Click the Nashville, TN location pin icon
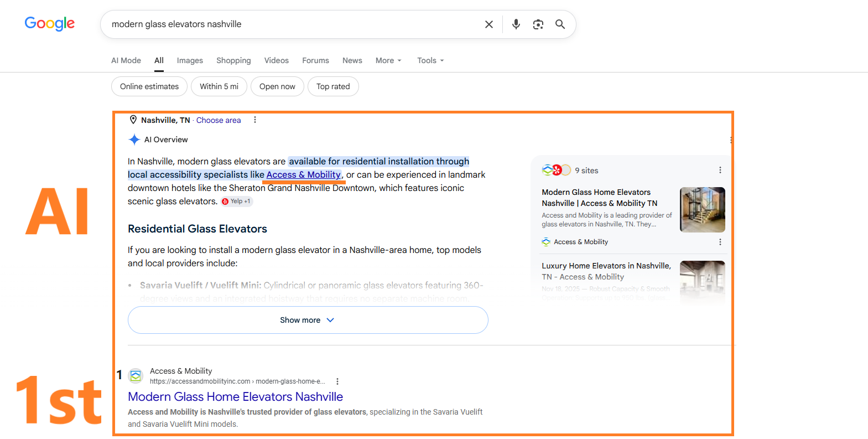 tap(133, 120)
